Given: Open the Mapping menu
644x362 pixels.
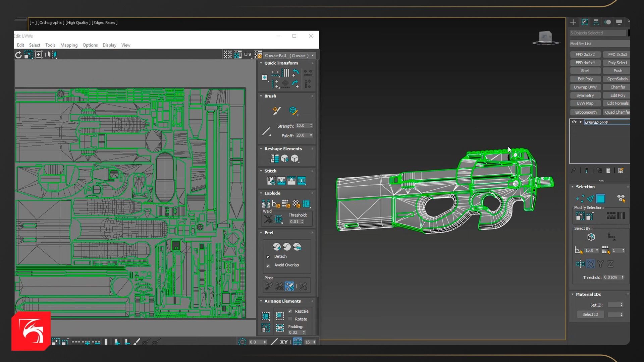Looking at the screenshot, I should [69, 45].
